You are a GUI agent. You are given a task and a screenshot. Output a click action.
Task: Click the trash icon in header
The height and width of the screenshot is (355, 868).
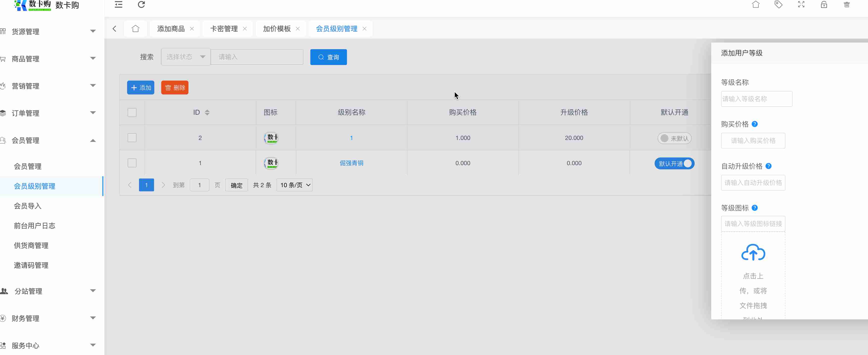click(846, 5)
